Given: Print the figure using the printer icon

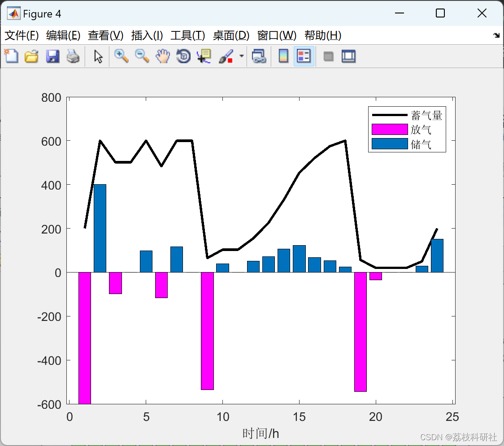Looking at the screenshot, I should click(73, 56).
